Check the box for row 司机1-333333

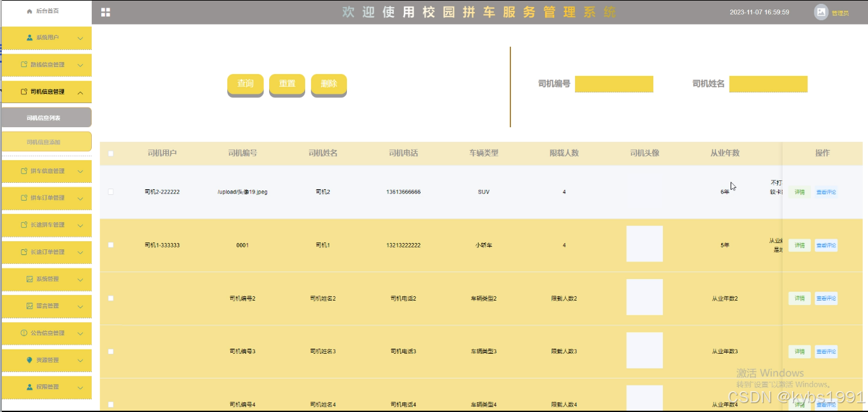111,245
